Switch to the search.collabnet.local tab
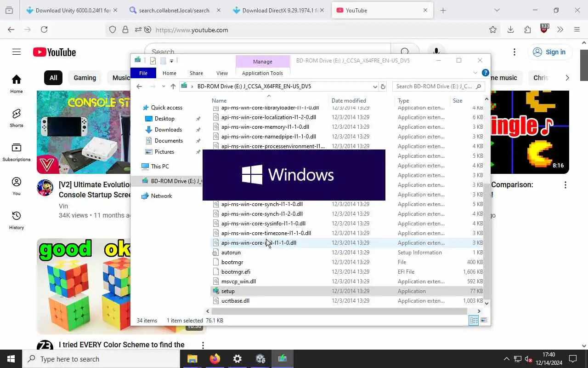This screenshot has height=368, width=588. point(170,10)
